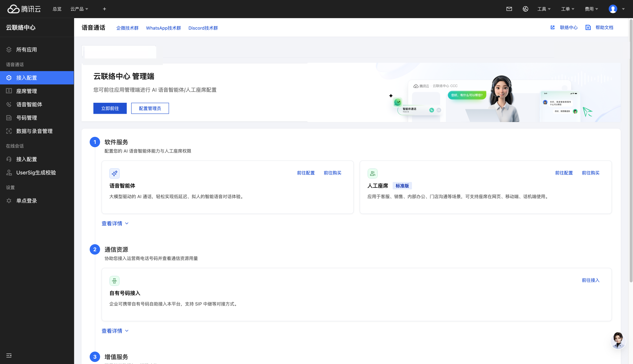Click the 增值服务 step heading
The width and height of the screenshot is (633, 364).
(x=116, y=357)
